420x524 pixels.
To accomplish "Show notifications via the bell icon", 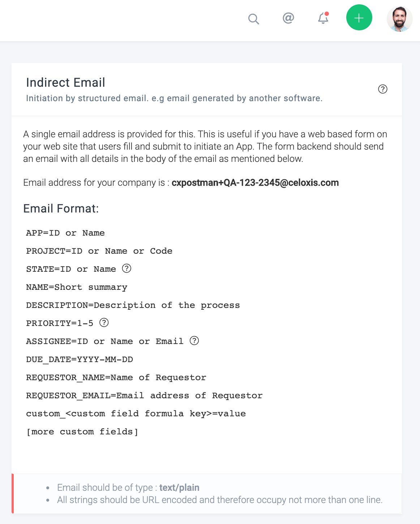I will click(323, 18).
